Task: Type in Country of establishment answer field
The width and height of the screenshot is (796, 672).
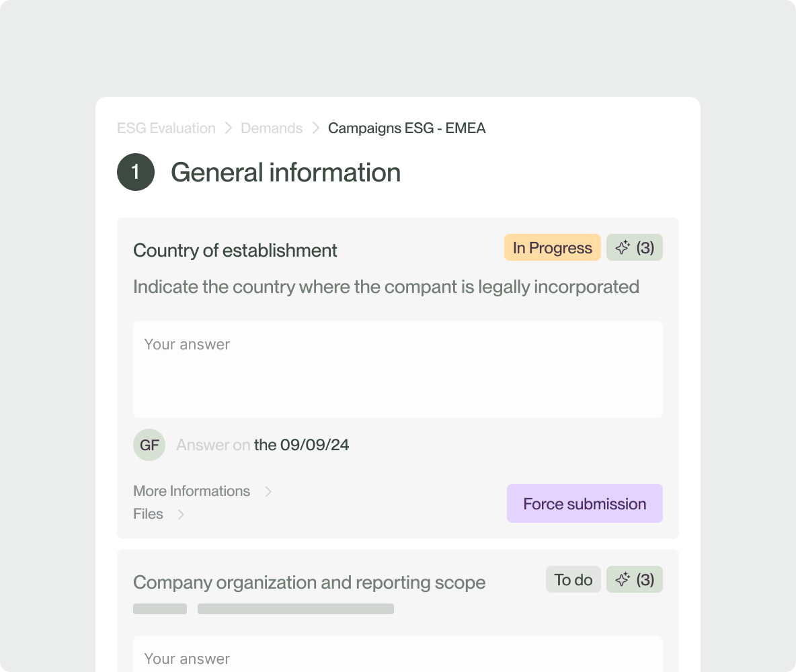Action: 397,369
